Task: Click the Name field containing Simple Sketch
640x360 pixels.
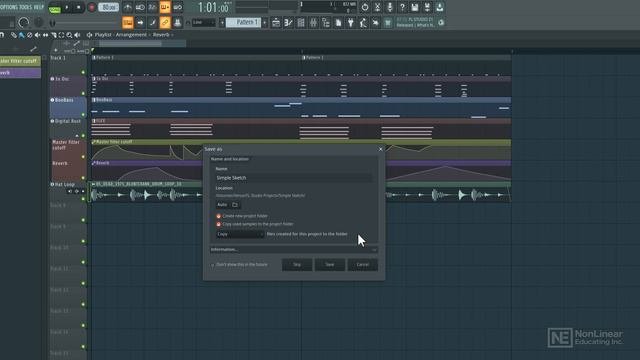Action: tap(293, 178)
